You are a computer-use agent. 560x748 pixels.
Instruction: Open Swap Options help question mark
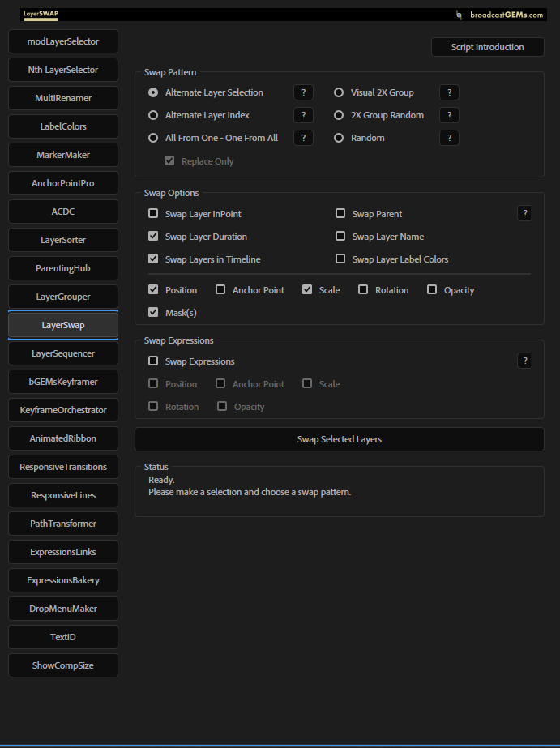tap(524, 213)
